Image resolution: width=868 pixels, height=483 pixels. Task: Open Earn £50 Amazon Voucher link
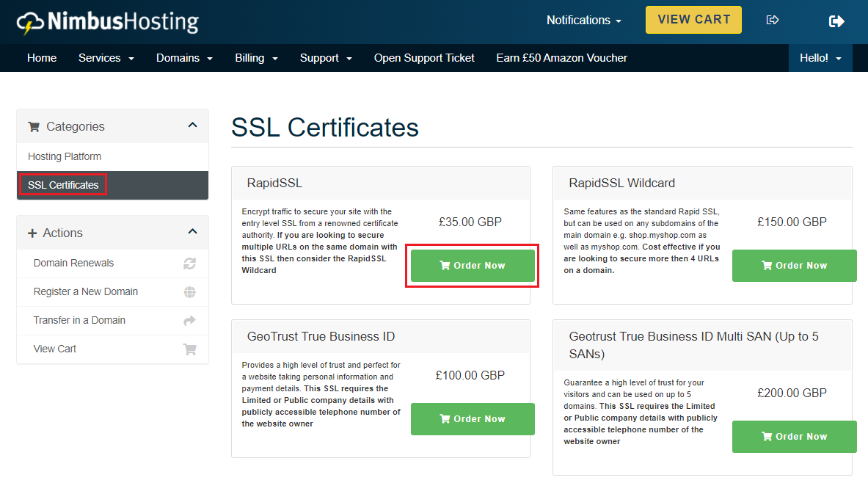(561, 58)
